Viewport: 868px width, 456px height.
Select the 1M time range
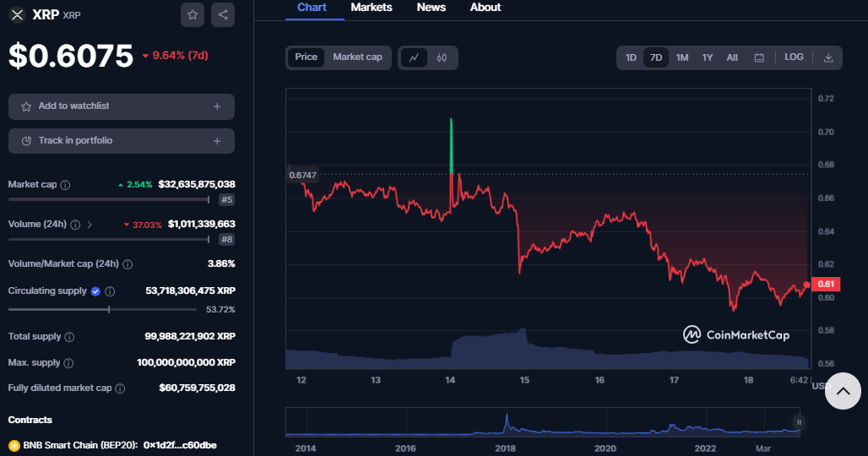[682, 57]
